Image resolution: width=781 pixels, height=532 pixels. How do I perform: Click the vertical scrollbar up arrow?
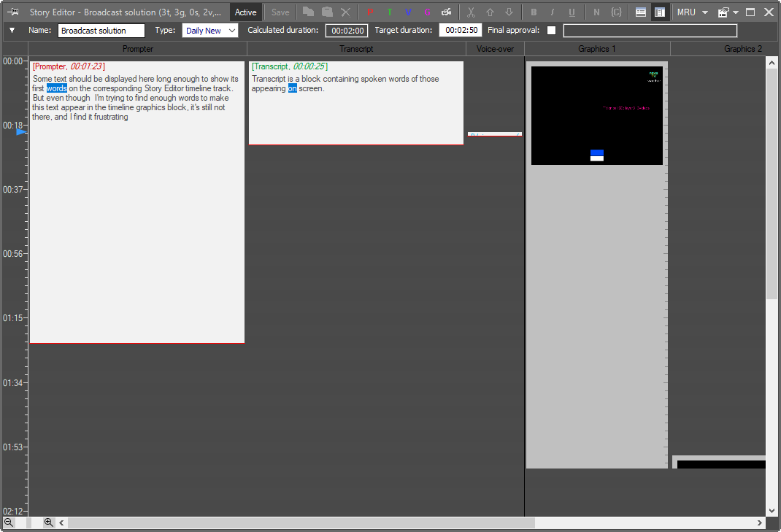[x=772, y=63]
